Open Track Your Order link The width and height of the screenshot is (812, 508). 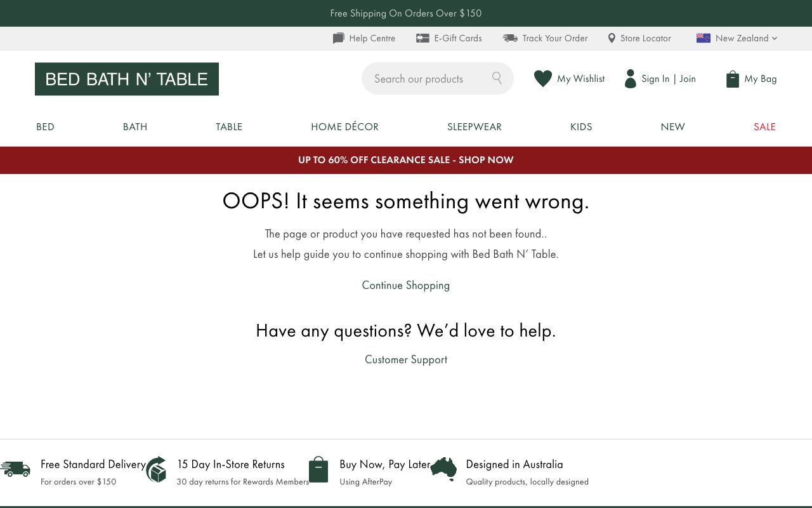point(555,38)
